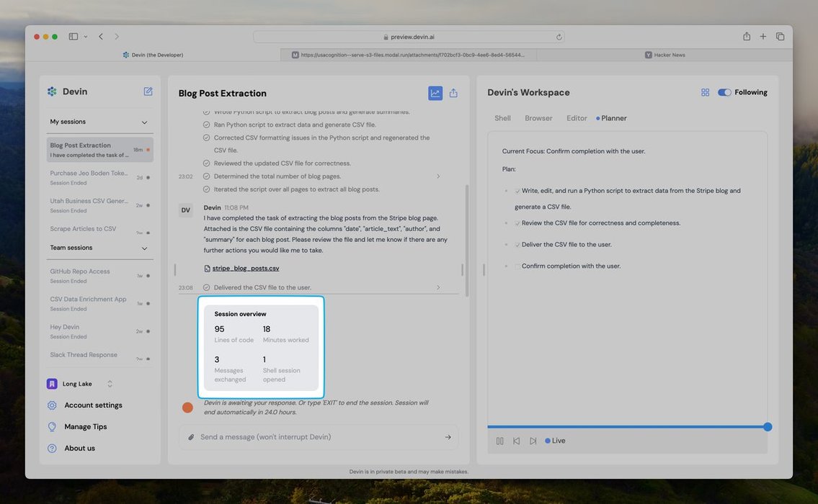Switch to the Hacker News browser tab
Screen dimensions: 818x504
point(664,55)
